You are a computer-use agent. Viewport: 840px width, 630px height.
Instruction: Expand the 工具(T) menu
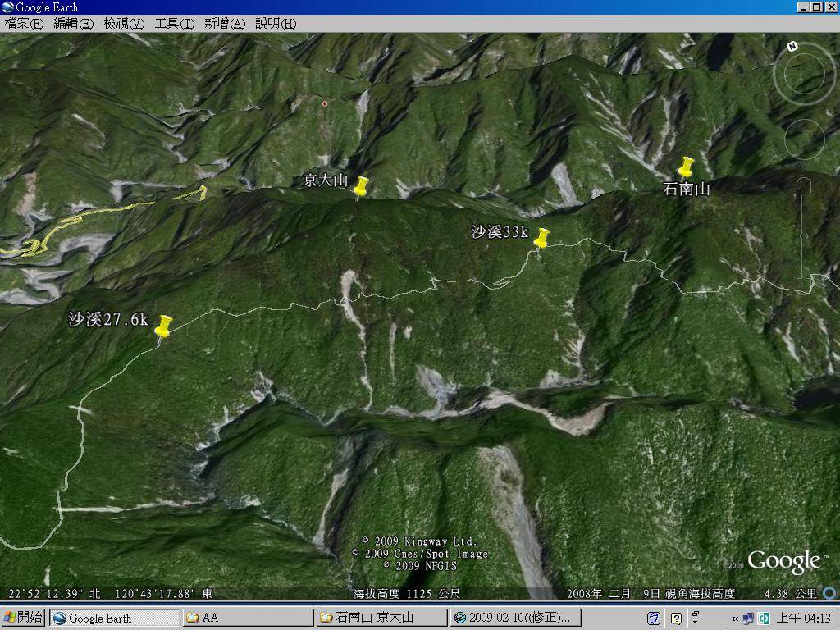[174, 24]
